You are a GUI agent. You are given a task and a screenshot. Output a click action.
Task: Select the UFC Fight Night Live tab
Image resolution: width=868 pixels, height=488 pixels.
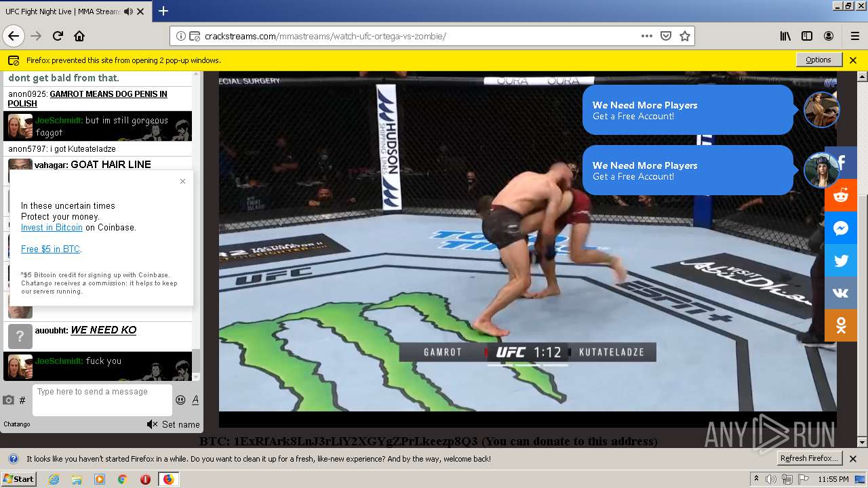click(75, 12)
